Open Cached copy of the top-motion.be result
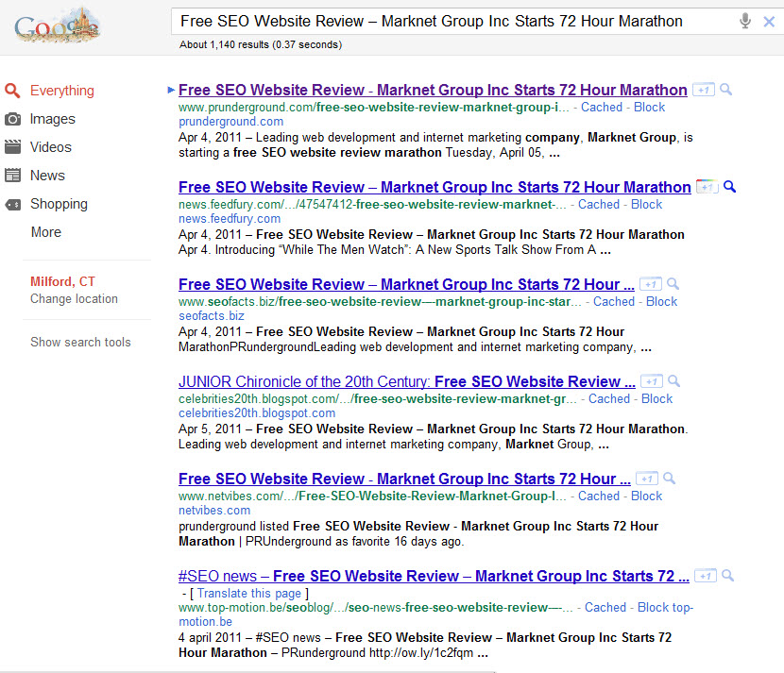 (605, 608)
